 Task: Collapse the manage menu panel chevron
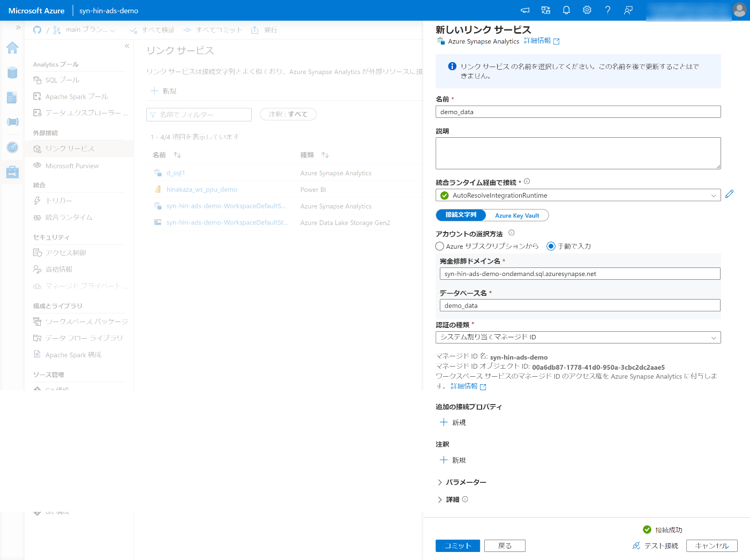(127, 46)
